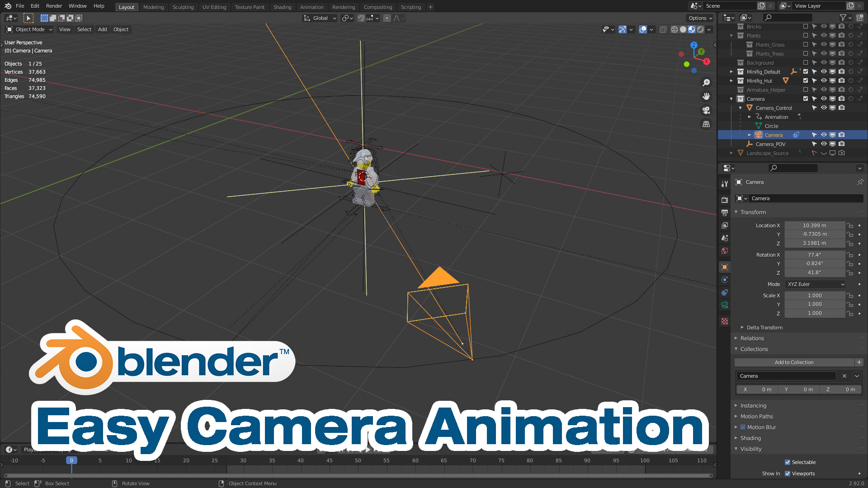Open the viewport View menu
Viewport: 868px width, 488px height.
click(x=65, y=29)
